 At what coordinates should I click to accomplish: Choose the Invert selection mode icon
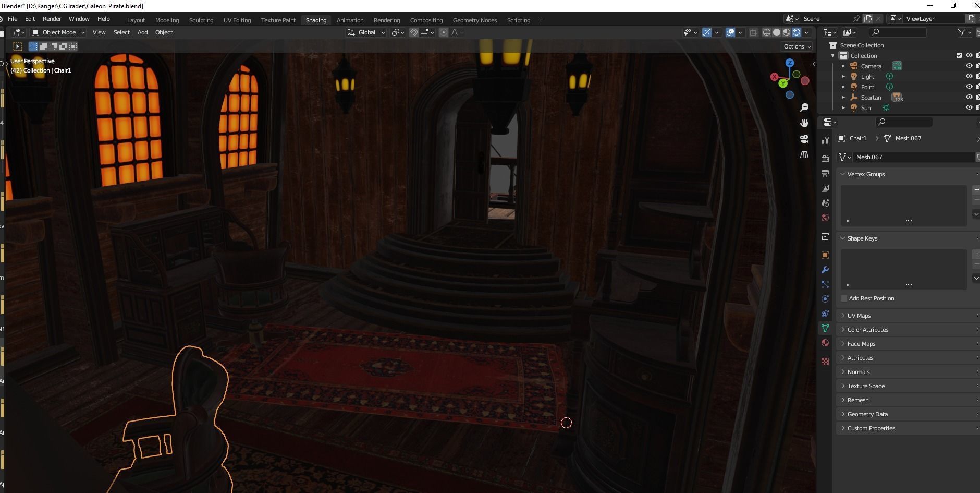pyautogui.click(x=63, y=46)
